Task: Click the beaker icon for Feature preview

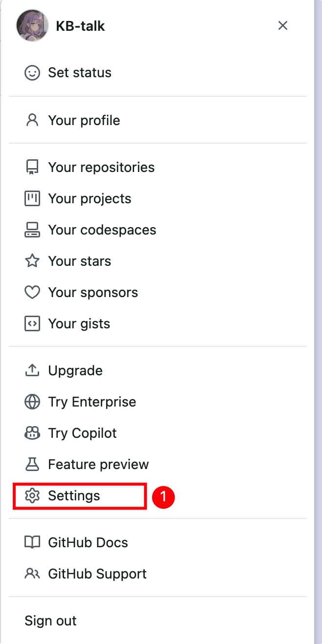Action: [x=32, y=464]
